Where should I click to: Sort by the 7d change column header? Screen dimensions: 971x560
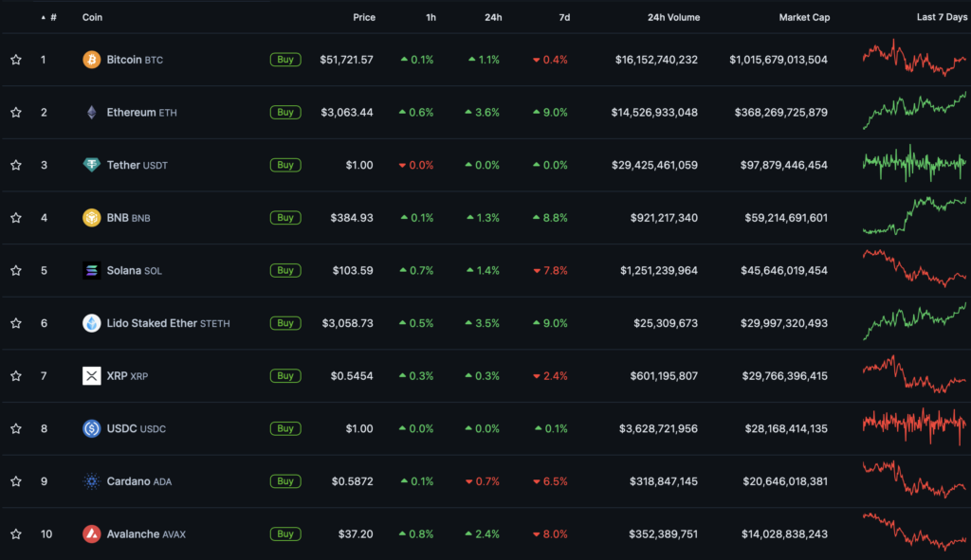pos(561,17)
